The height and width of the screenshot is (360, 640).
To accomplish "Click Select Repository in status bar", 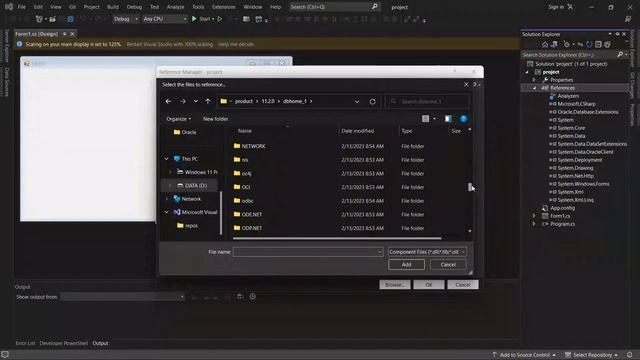I will 591,355.
